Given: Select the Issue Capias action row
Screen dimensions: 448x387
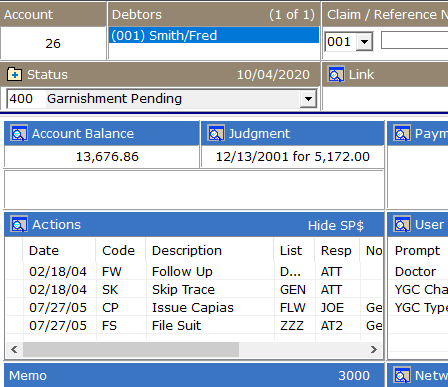Looking at the screenshot, I should [x=194, y=308].
